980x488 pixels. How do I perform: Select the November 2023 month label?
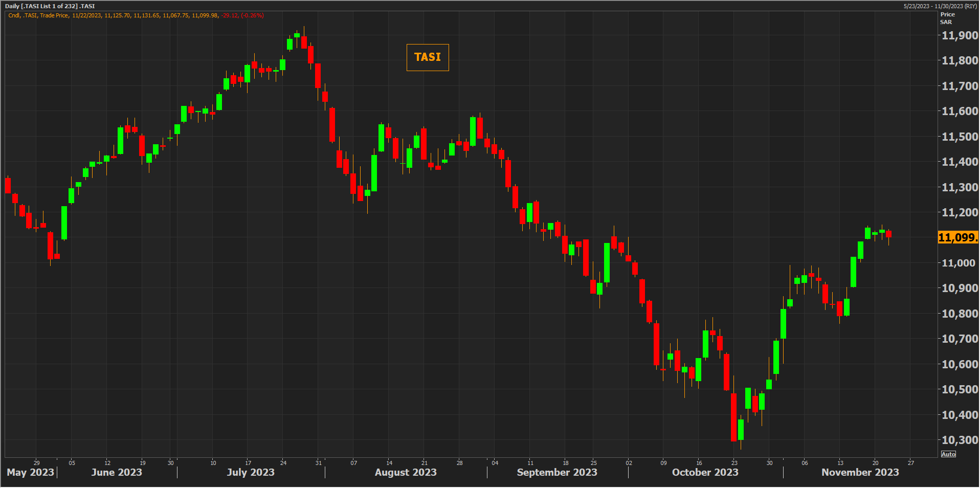(x=860, y=472)
